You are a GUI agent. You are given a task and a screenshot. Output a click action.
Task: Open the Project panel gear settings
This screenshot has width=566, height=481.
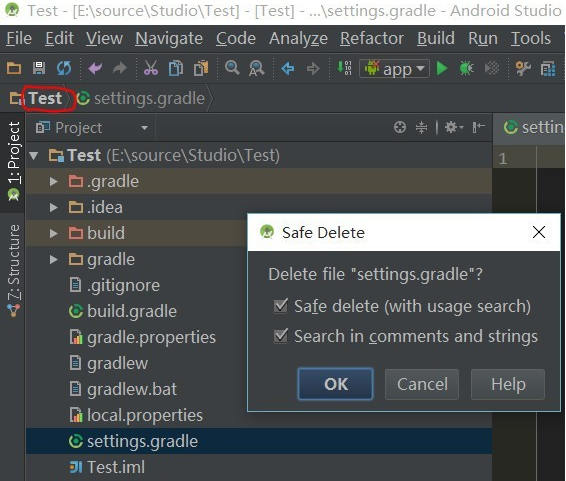coord(453,127)
